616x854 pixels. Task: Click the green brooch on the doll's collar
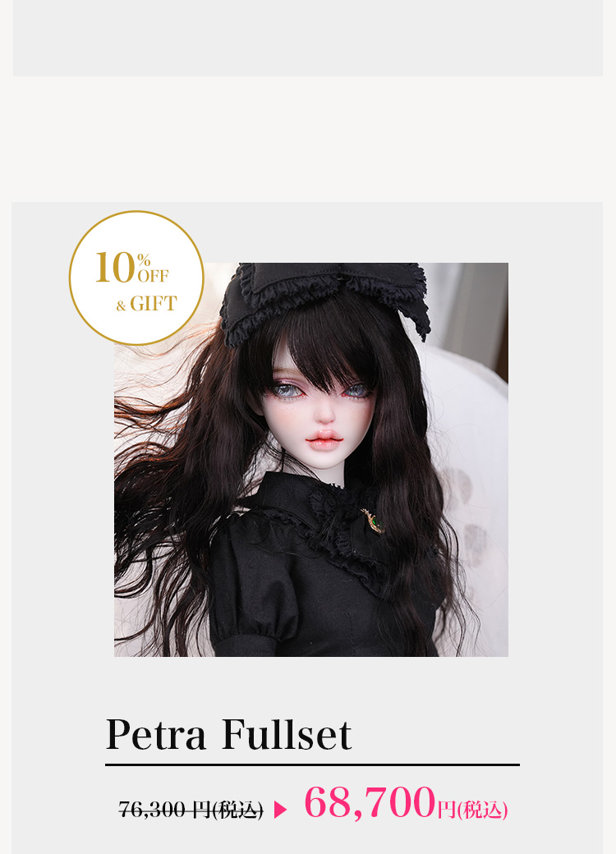pos(375,521)
